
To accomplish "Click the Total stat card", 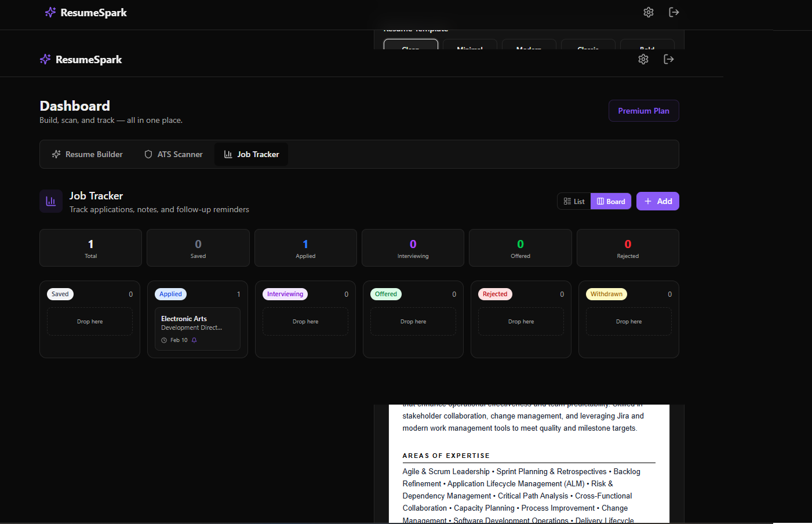I will (x=90, y=248).
